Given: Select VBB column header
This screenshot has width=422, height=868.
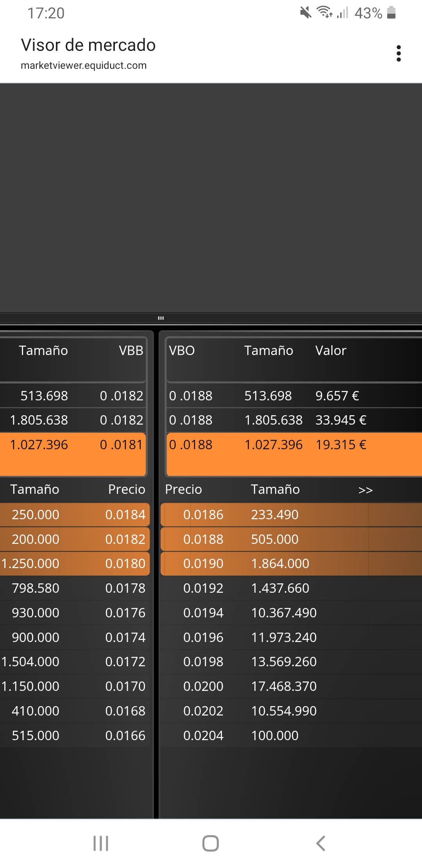Looking at the screenshot, I should [x=131, y=350].
